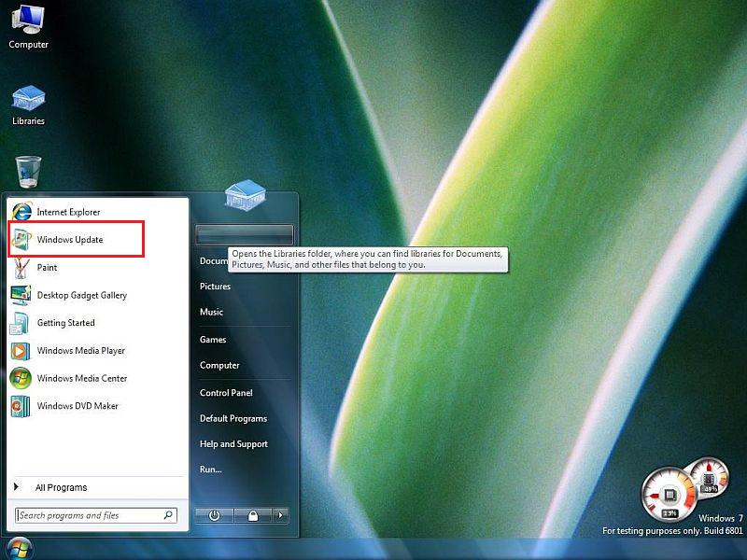Click the Paint program icon
The width and height of the screenshot is (747, 560).
click(21, 268)
